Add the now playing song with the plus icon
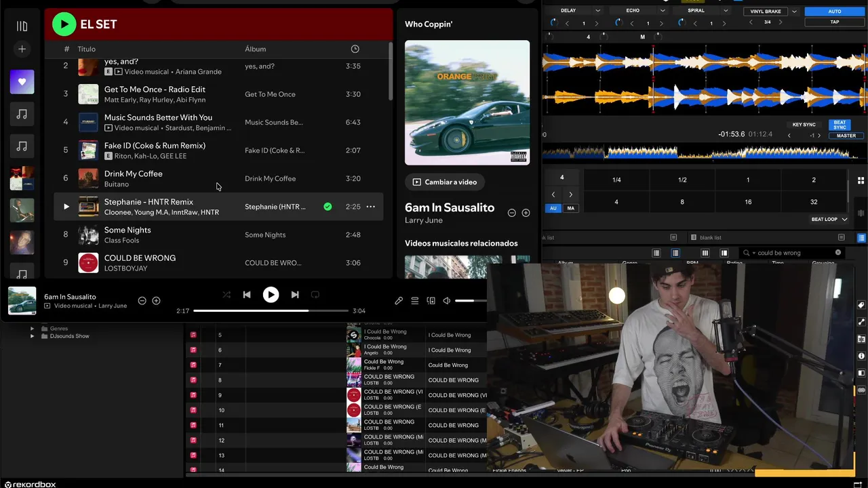 156,301
